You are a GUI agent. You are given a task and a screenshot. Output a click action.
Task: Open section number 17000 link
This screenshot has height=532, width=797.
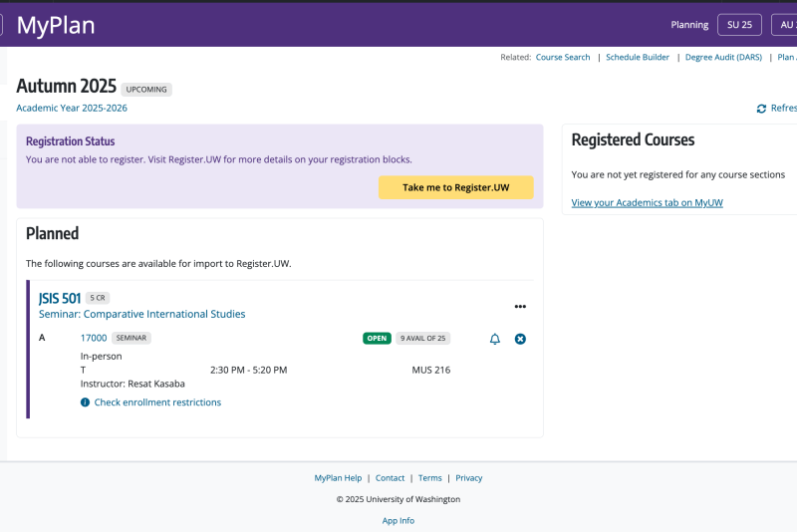tap(94, 338)
